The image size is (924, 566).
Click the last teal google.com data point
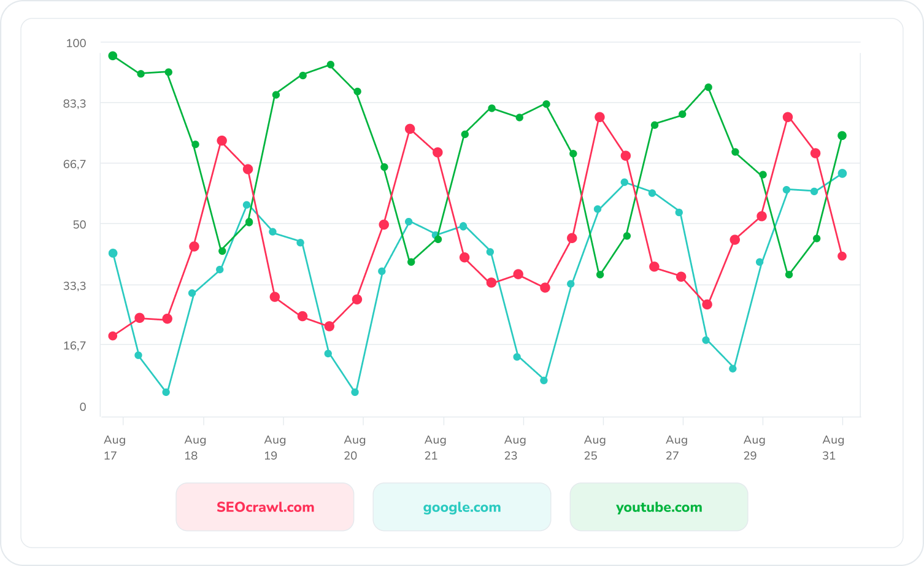(x=842, y=174)
